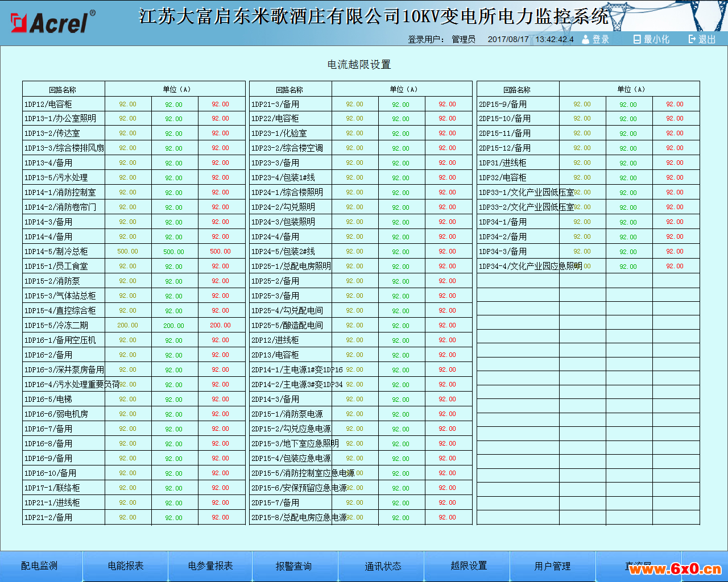Select row 2DP15-2/勾兑应急电源
The image size is (728, 582).
tap(361, 429)
